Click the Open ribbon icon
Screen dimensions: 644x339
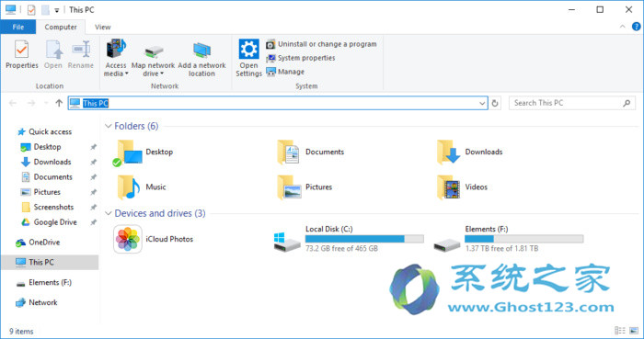click(x=53, y=54)
